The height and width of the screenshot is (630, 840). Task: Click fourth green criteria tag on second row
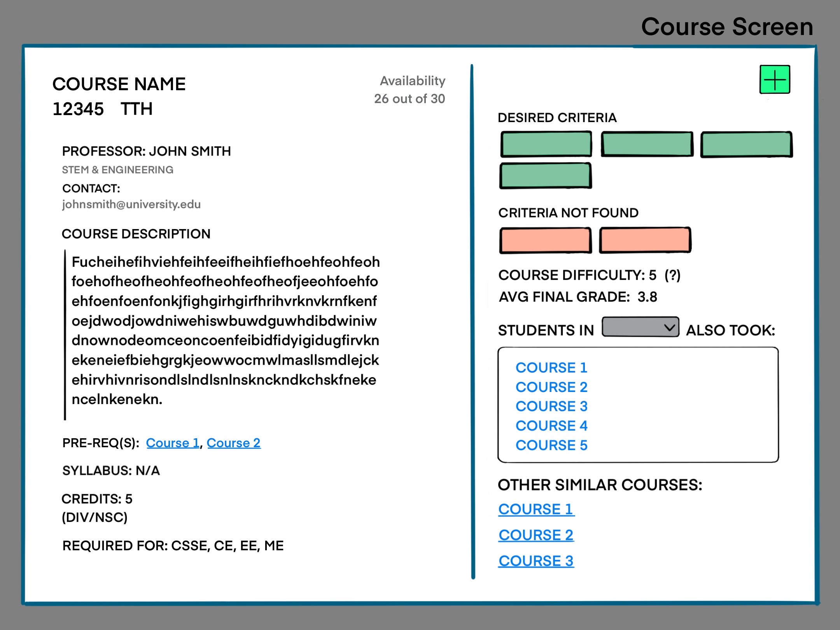point(546,176)
